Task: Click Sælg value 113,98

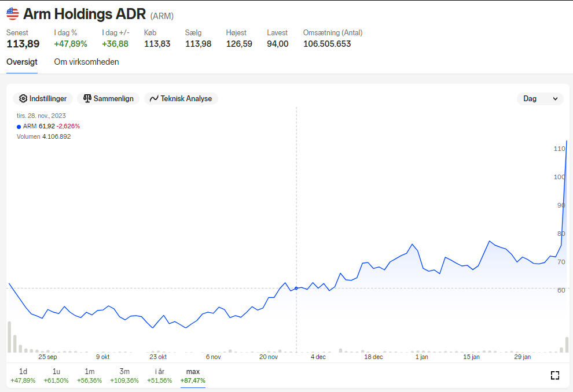Action: (x=198, y=44)
